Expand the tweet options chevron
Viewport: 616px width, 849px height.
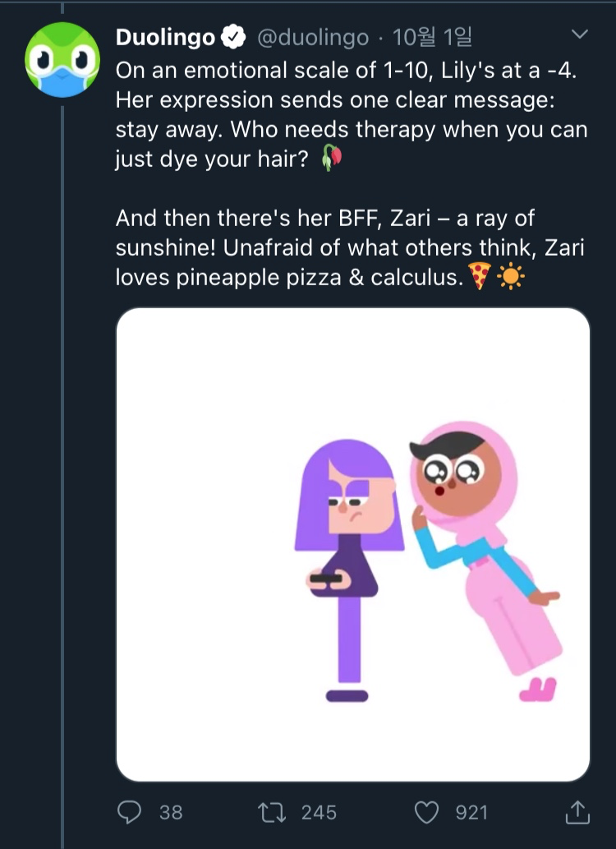coord(580,35)
